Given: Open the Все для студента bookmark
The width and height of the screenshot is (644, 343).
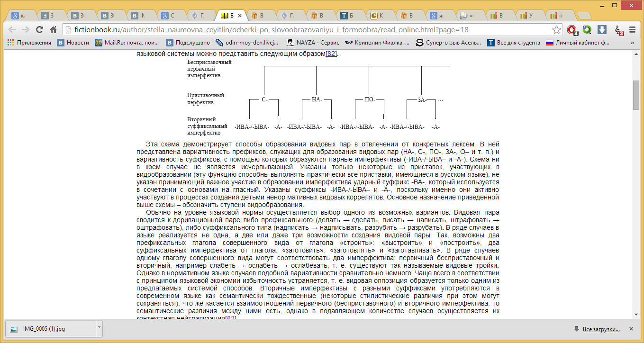Looking at the screenshot, I should pos(514,43).
